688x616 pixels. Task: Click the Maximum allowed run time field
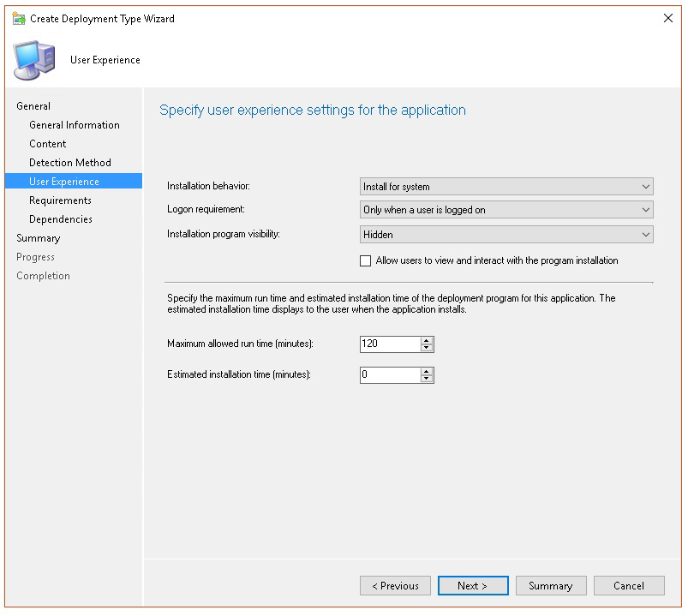390,344
